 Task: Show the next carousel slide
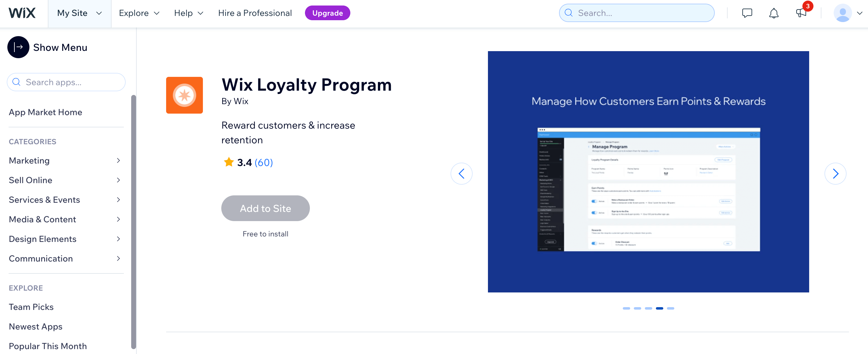pyautogui.click(x=835, y=174)
